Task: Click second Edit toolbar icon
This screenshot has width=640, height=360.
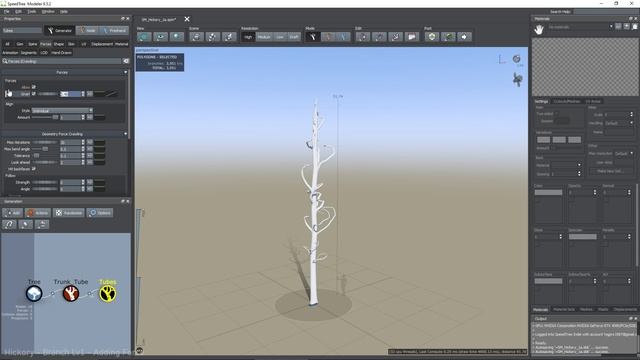Action: point(379,37)
